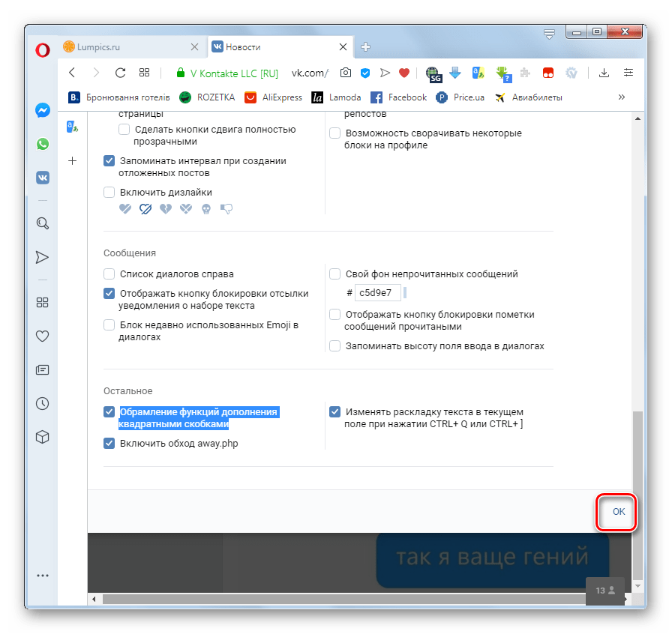Viewport: 672px width, 634px height.
Task: Reload the current page
Action: (121, 73)
